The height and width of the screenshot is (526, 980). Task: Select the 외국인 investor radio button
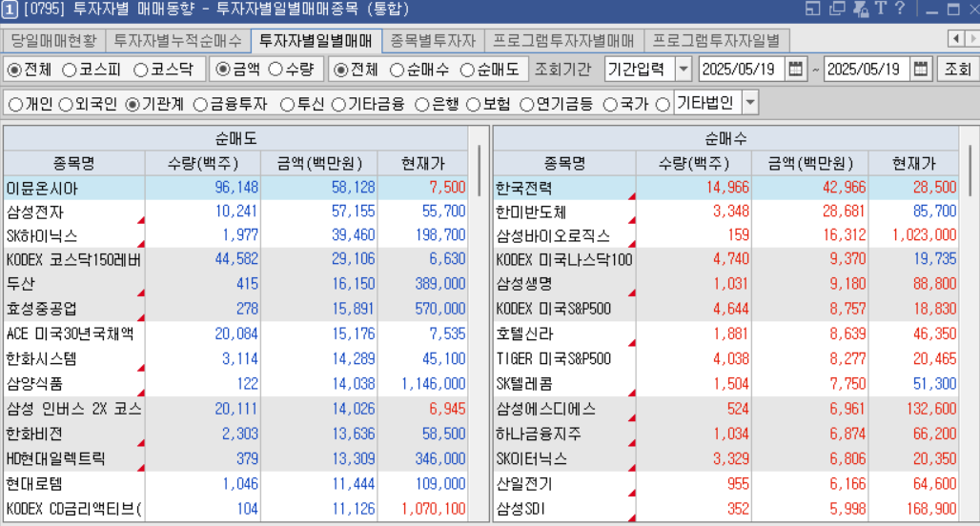pyautogui.click(x=66, y=105)
